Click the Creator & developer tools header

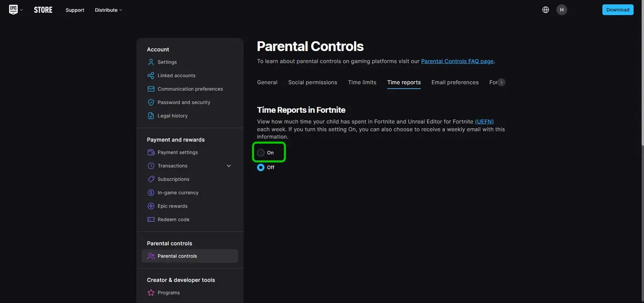point(181,280)
